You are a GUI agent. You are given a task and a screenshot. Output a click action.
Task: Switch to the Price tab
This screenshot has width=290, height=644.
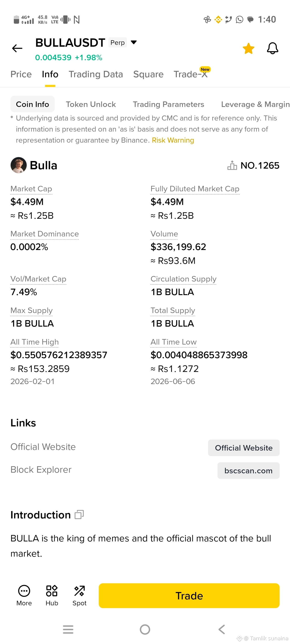tap(21, 74)
